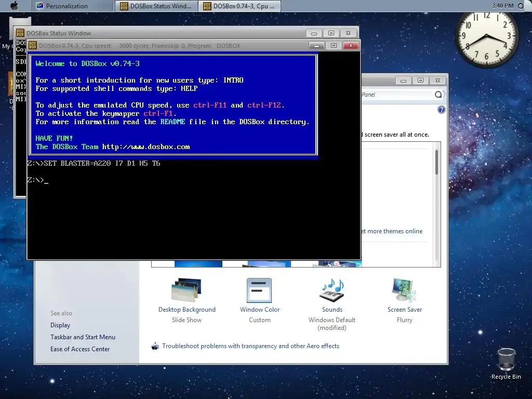Viewport: 532px width, 399px height.
Task: Click Custom text under Window Color
Action: (260, 320)
